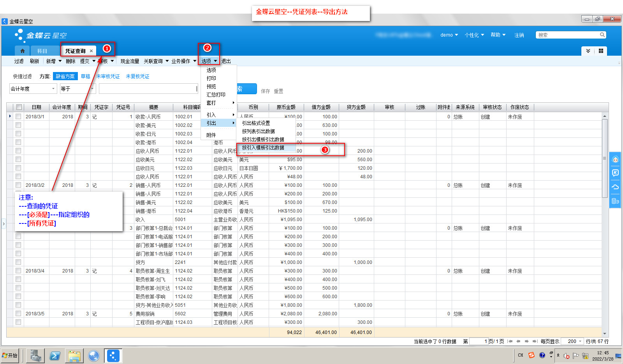
Task: Open the grid view icon at top right
Action: tap(601, 51)
